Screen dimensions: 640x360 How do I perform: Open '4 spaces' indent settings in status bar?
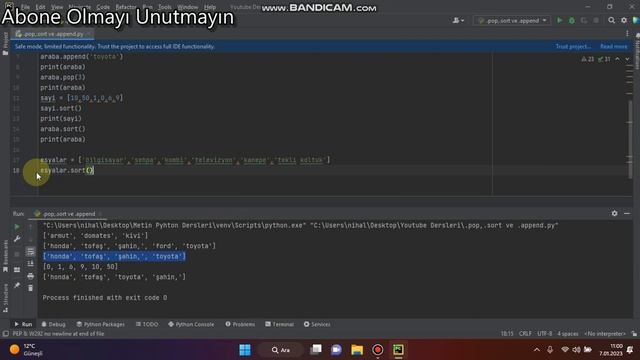(x=568, y=334)
